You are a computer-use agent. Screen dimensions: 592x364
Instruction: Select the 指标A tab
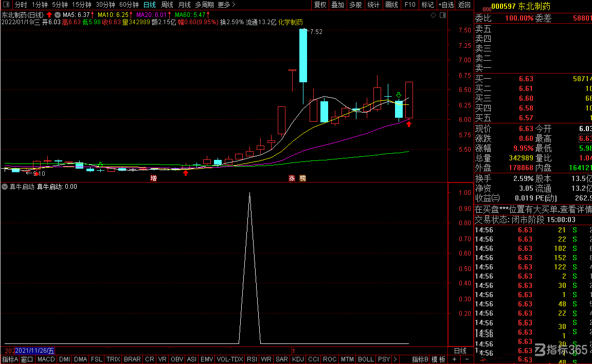[x=10, y=359]
